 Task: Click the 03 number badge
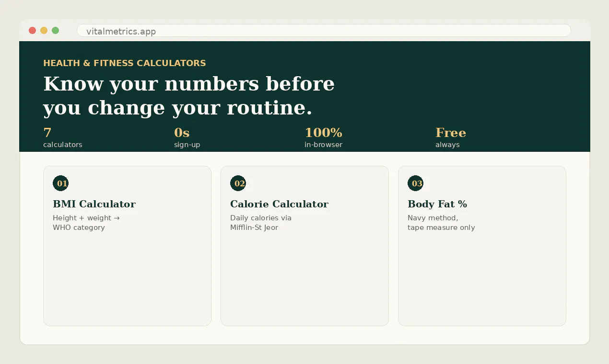416,183
